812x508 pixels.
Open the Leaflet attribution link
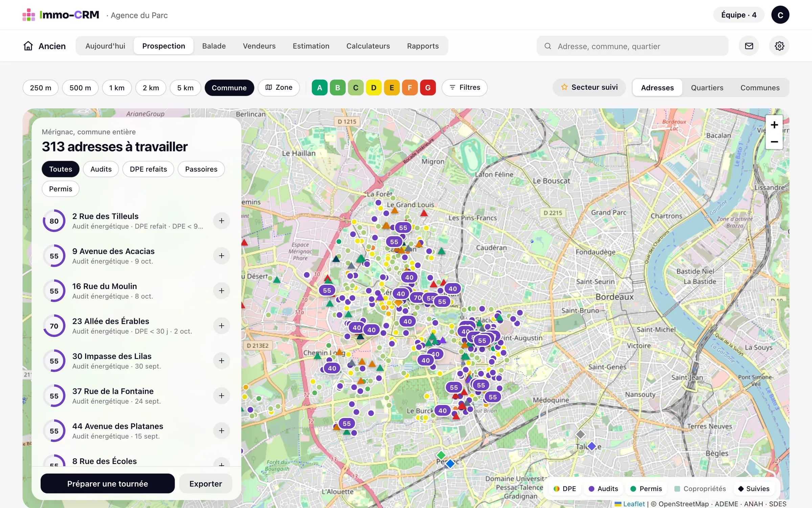click(x=633, y=504)
